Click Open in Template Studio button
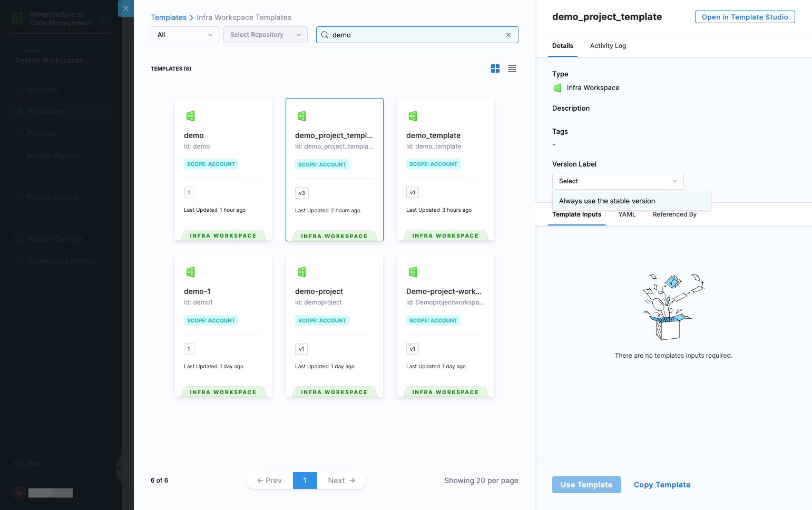The image size is (812, 510). pyautogui.click(x=745, y=17)
